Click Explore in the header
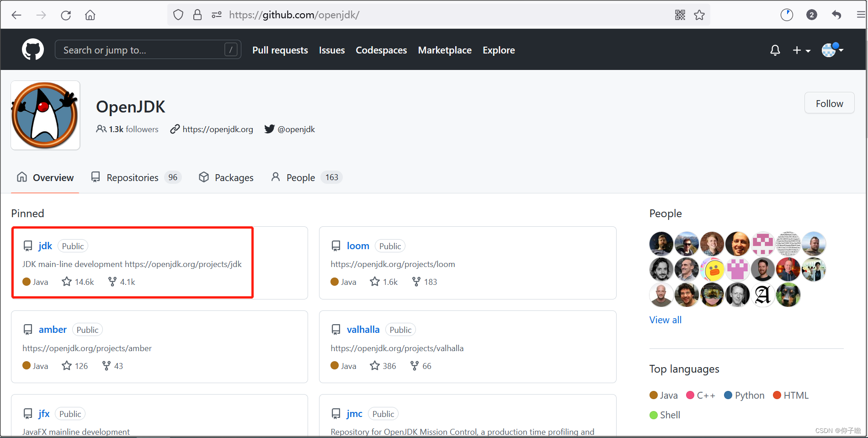 tap(499, 50)
